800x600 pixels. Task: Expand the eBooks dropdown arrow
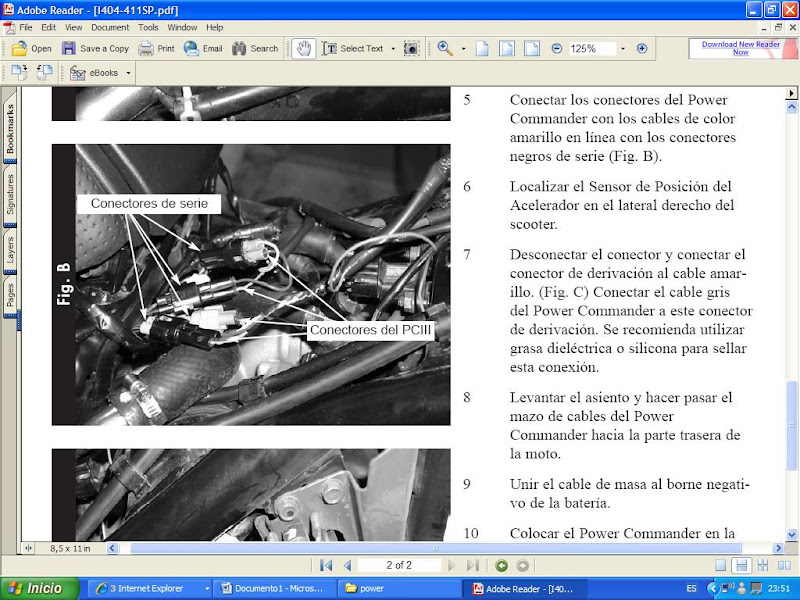coord(129,73)
